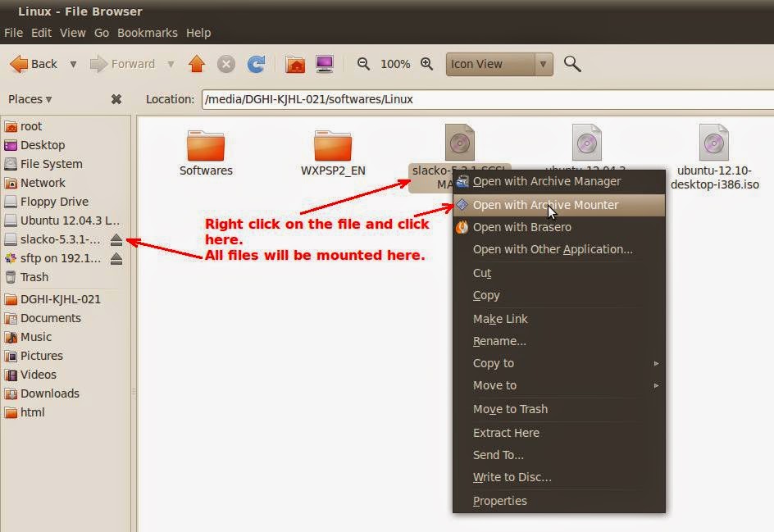Go up to the parent folder
This screenshot has height=532, width=774.
click(197, 63)
